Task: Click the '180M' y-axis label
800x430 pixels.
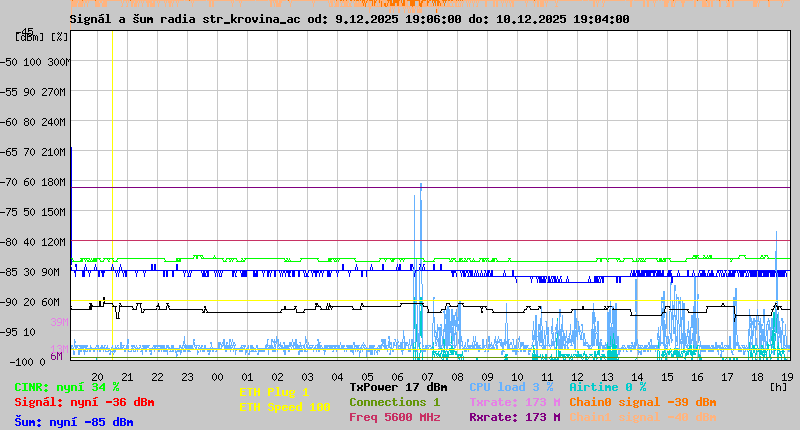Action: tap(54, 182)
